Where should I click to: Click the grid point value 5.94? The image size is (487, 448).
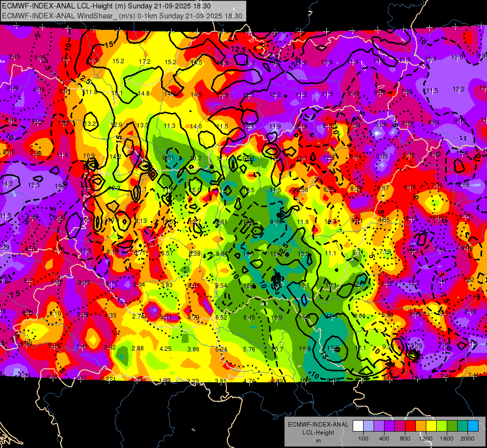pyautogui.click(x=54, y=345)
